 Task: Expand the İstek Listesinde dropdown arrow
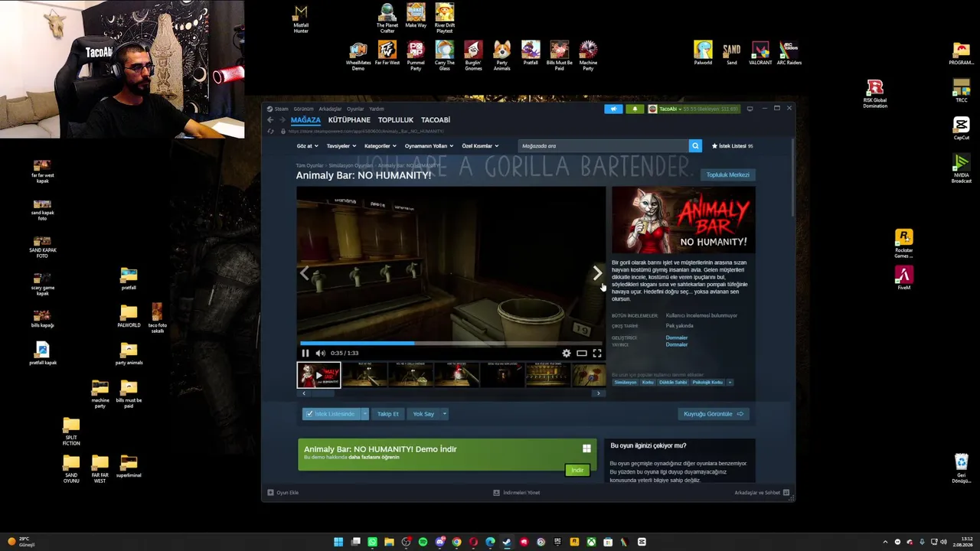click(364, 414)
